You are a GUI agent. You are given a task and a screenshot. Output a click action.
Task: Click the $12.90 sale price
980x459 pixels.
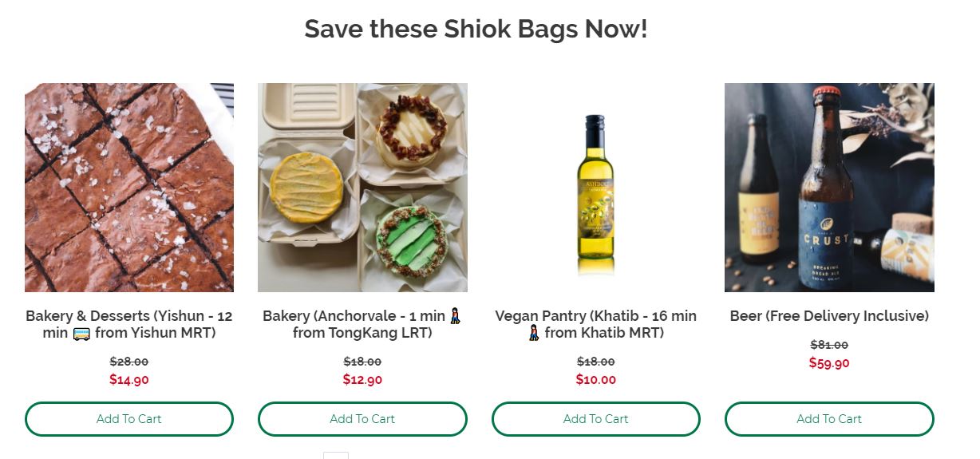tap(362, 380)
